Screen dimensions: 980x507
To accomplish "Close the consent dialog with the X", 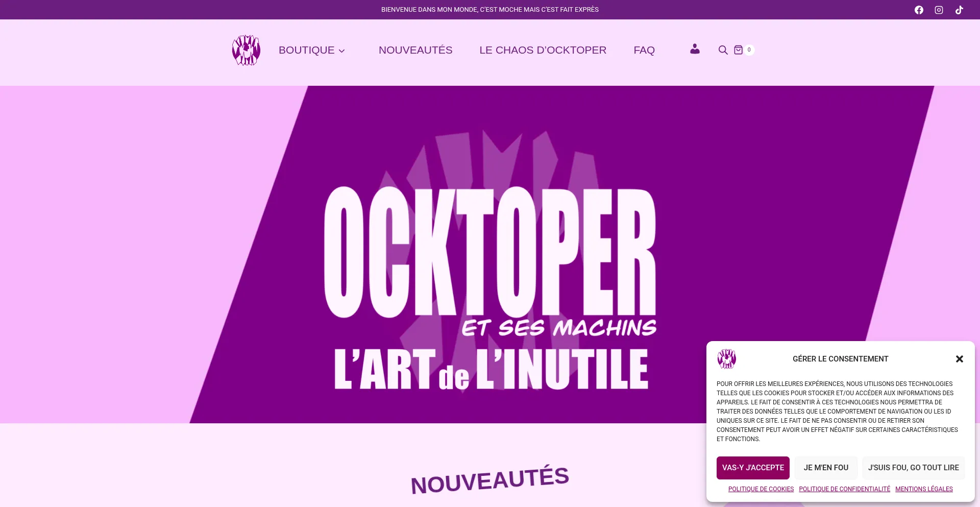I will [959, 359].
